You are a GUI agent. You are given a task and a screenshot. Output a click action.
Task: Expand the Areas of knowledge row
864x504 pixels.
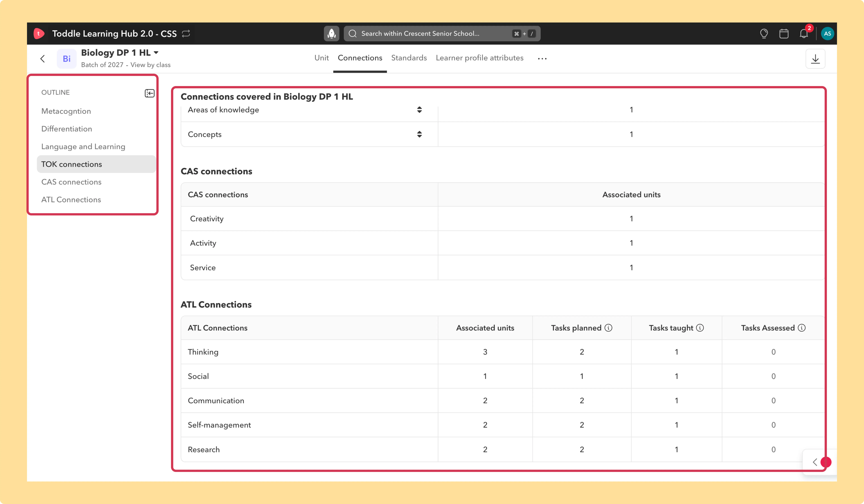pos(419,110)
